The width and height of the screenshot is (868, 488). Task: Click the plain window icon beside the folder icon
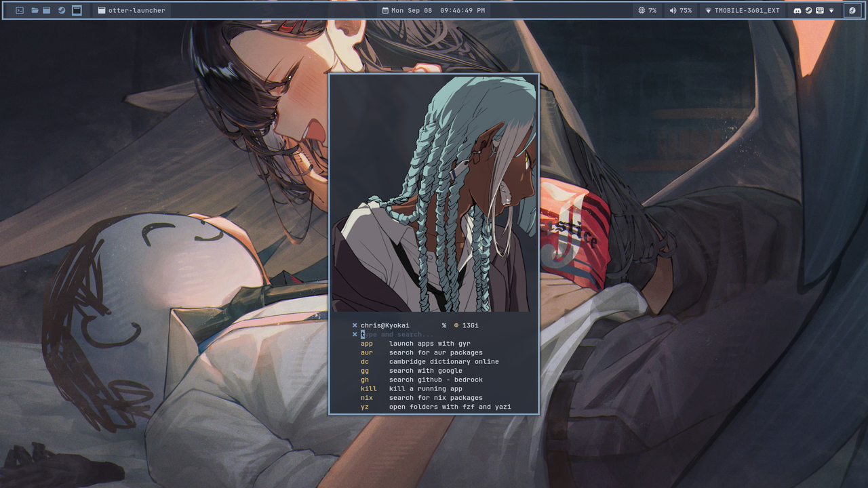point(47,10)
